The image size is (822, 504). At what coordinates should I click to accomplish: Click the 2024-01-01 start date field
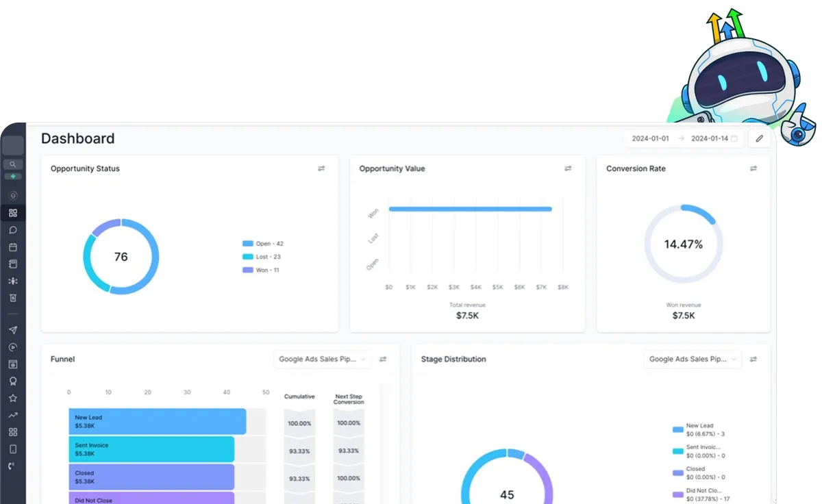650,138
